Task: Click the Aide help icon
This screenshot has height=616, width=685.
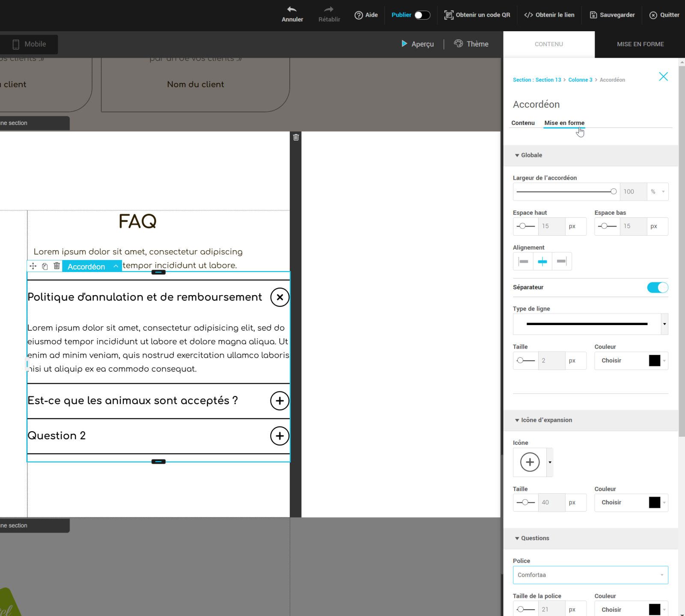Action: click(x=358, y=15)
